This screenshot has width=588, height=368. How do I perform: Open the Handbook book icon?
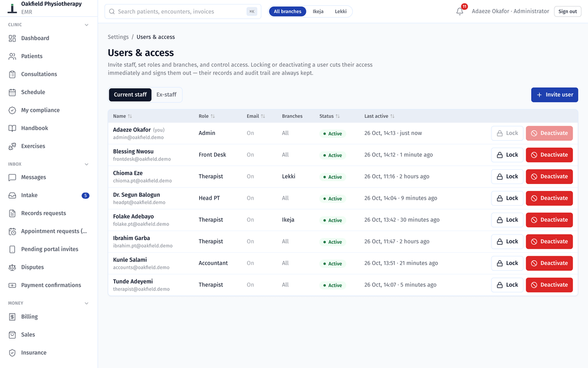pyautogui.click(x=12, y=128)
